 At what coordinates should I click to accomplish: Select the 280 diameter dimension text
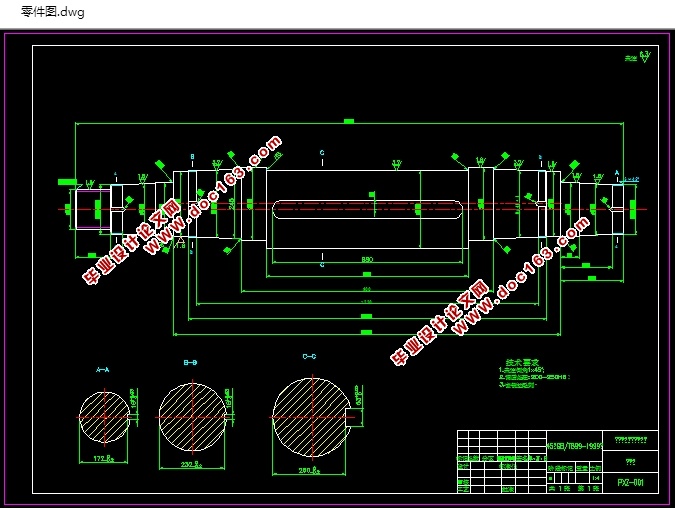pos(309,471)
